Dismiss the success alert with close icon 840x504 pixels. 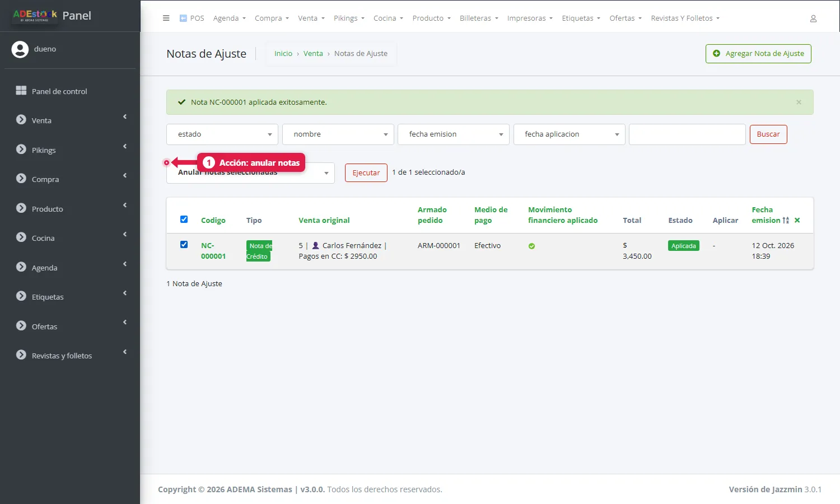(x=799, y=102)
